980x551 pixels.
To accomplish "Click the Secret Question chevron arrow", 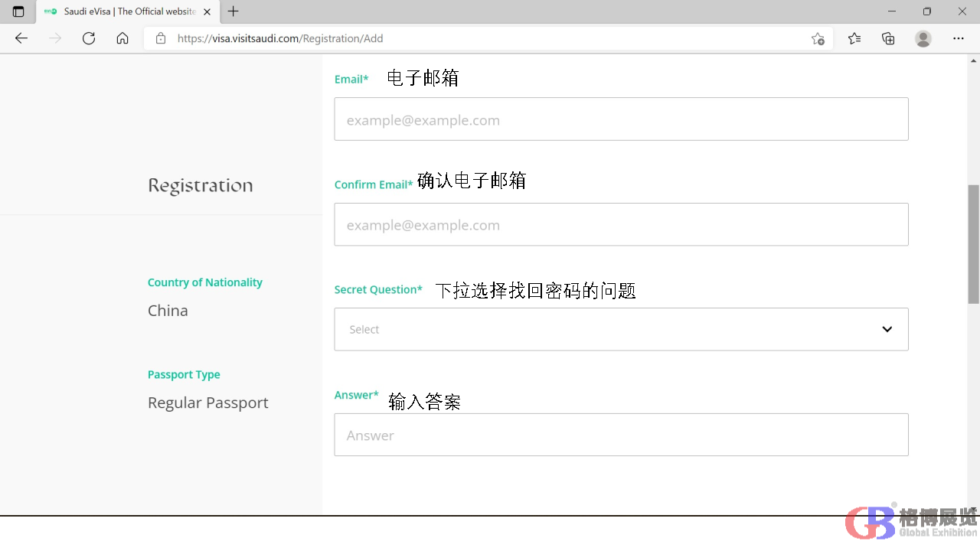I will pos(887,329).
